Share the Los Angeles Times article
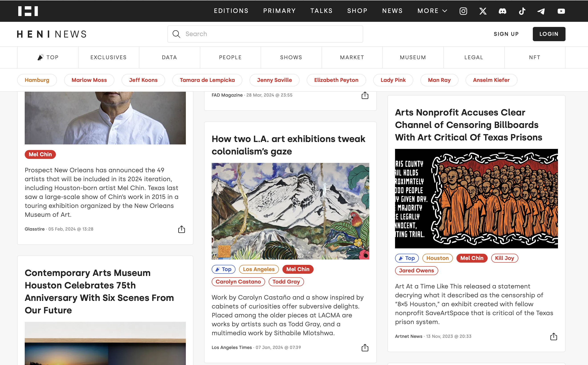The height and width of the screenshot is (365, 588). coord(365,348)
